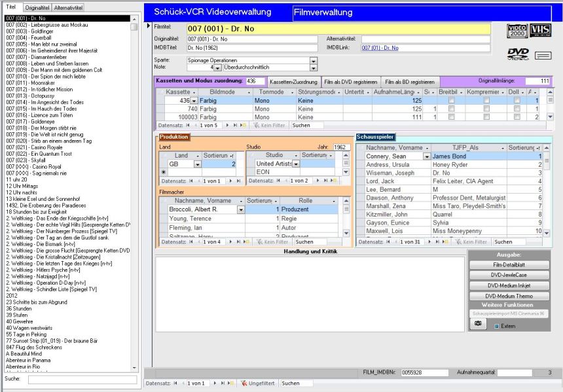This screenshot has height=392, width=563.
Task: Click the Video 2000 format icon
Action: click(517, 30)
